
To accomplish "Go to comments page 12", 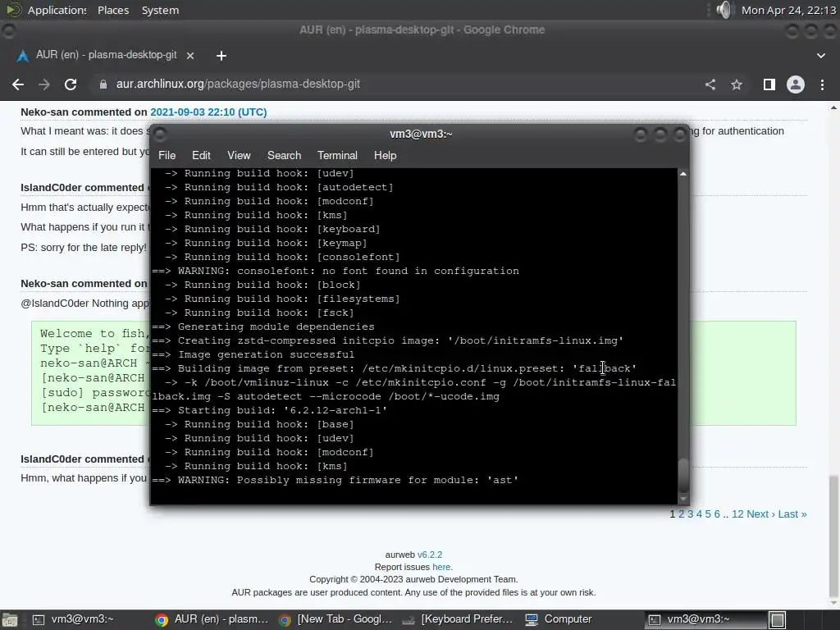I will 737,514.
